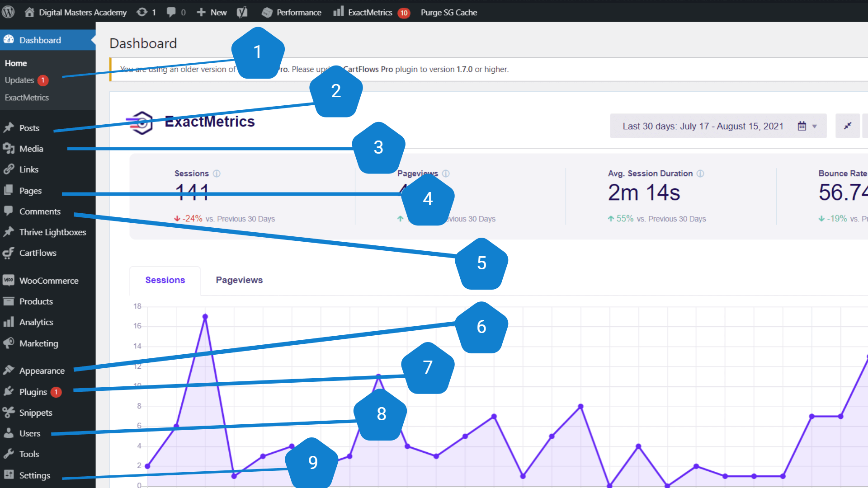Click the Marketing megaphone icon
868x488 pixels.
(9, 343)
